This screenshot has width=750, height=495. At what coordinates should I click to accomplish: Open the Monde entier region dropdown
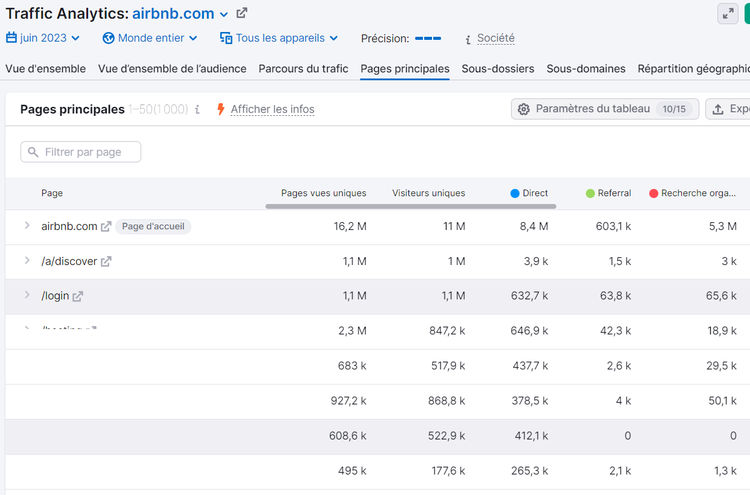(150, 38)
